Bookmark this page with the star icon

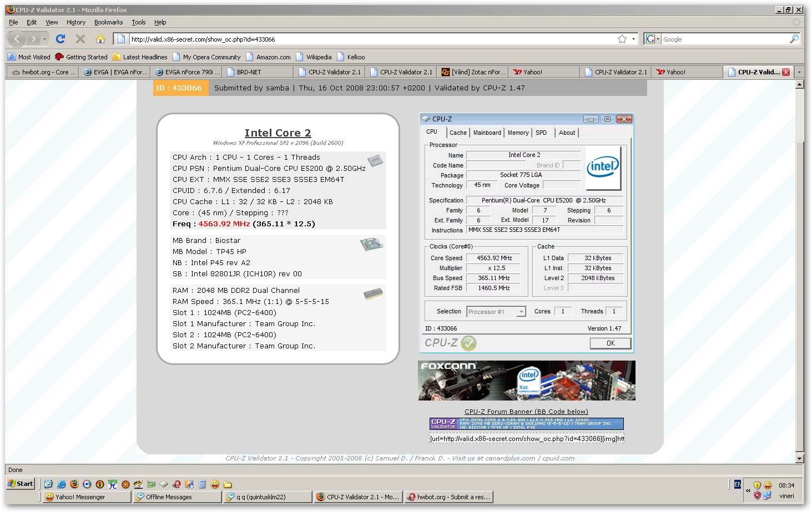coord(622,39)
